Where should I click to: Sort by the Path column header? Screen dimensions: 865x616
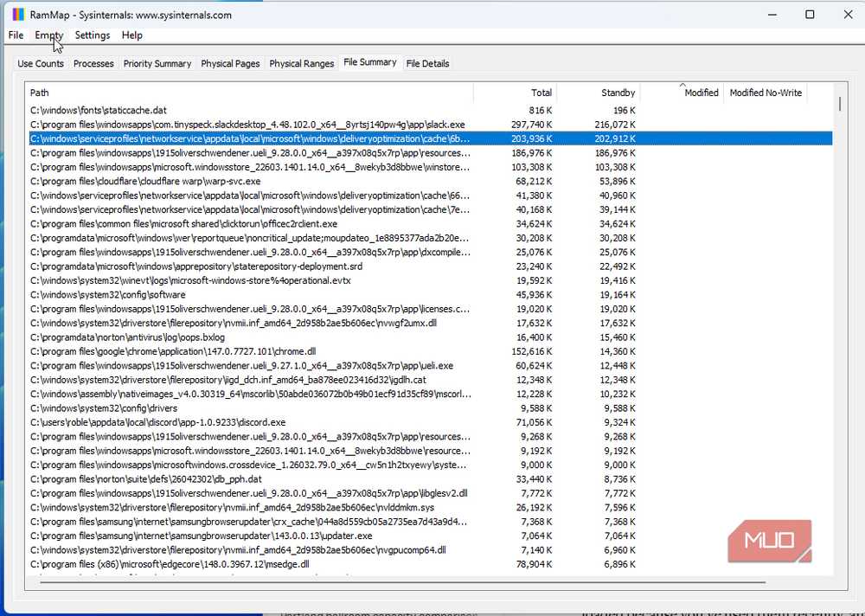point(251,93)
